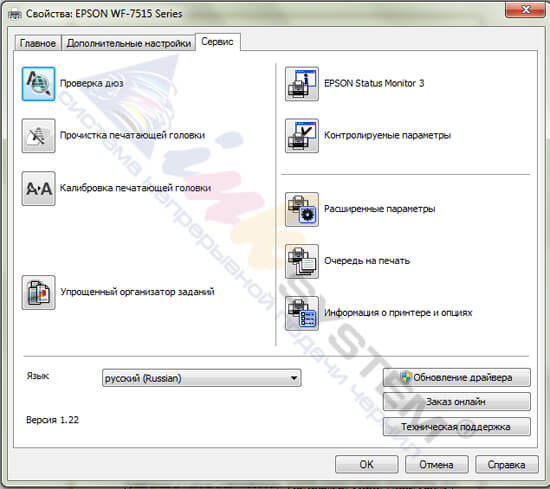The image size is (550, 489).
Task: Switch to Дополнительные настройки tab
Action: tap(129, 43)
